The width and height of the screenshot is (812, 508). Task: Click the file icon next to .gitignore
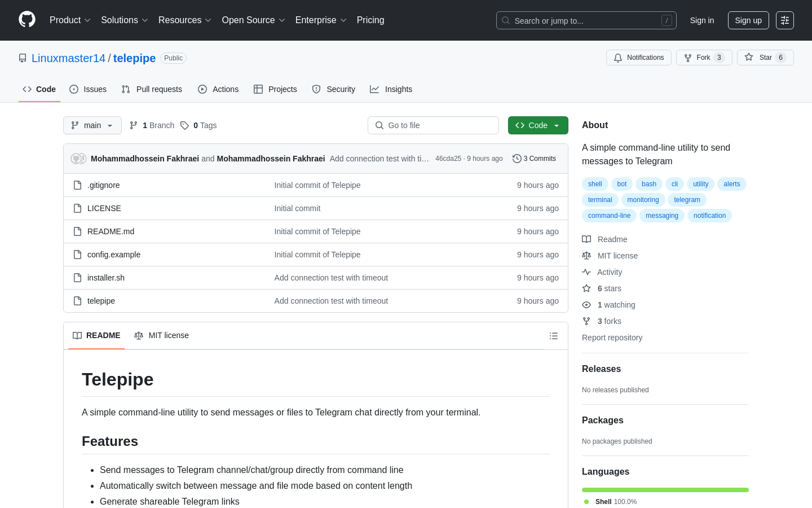pyautogui.click(x=78, y=185)
